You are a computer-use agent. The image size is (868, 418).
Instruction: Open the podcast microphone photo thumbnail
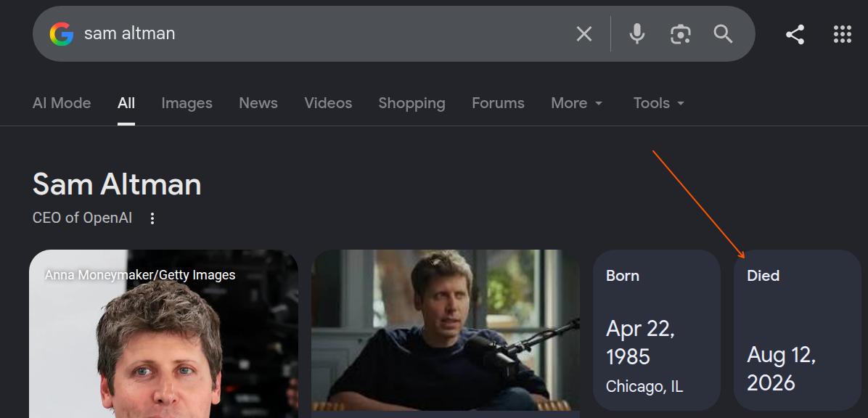coord(446,330)
